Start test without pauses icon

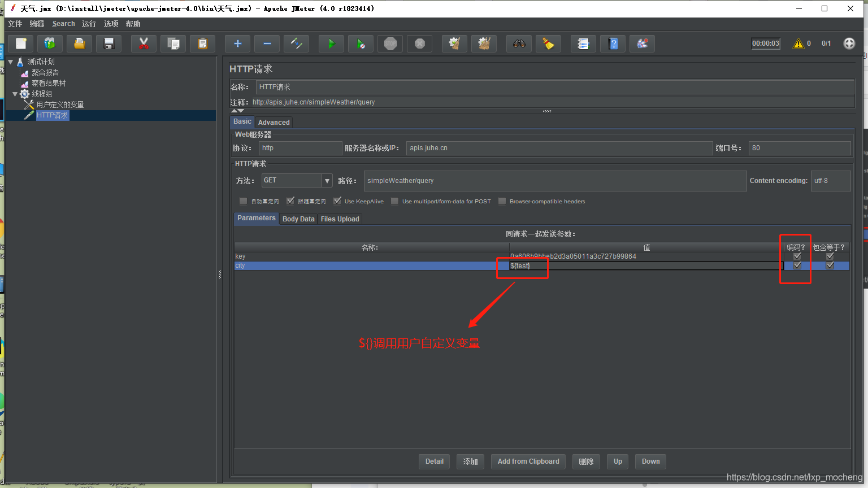(361, 43)
